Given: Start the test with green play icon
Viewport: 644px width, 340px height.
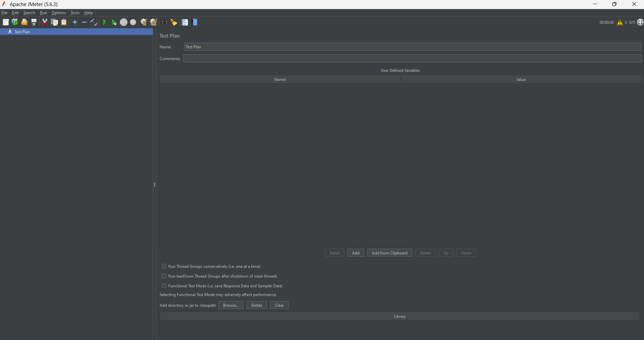Looking at the screenshot, I should coord(104,22).
